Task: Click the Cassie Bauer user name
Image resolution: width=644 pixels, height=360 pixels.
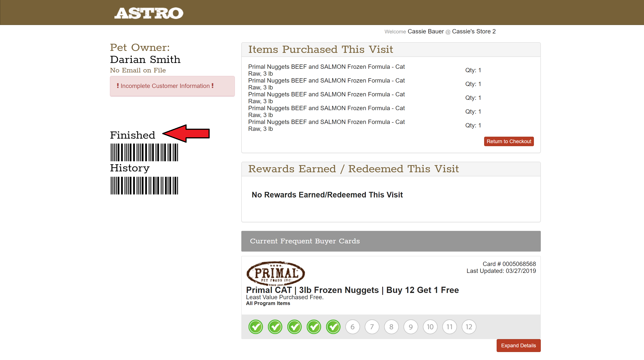Action: click(426, 31)
